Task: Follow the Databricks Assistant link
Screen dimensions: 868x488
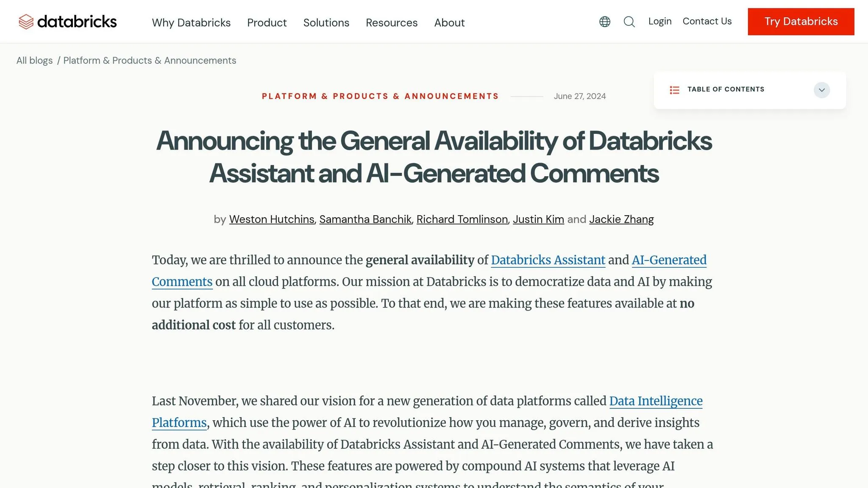Action: click(x=548, y=260)
